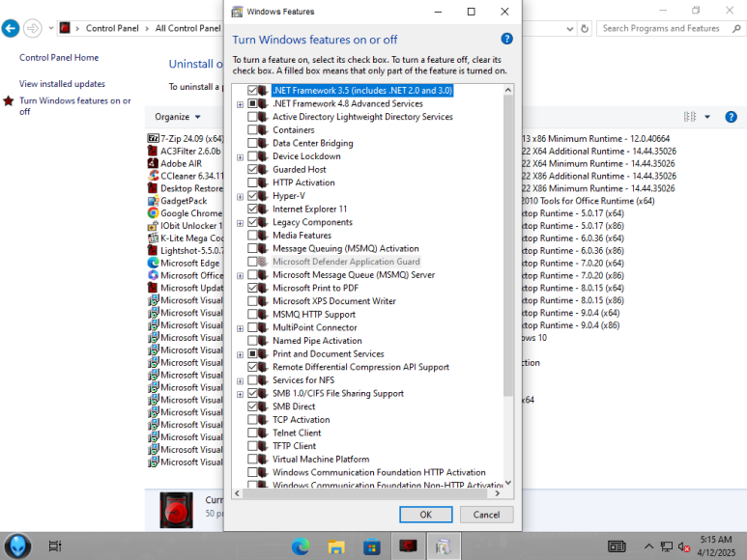This screenshot has height=560, width=747.
Task: Open Task View on the taskbar
Action: [x=55, y=546]
